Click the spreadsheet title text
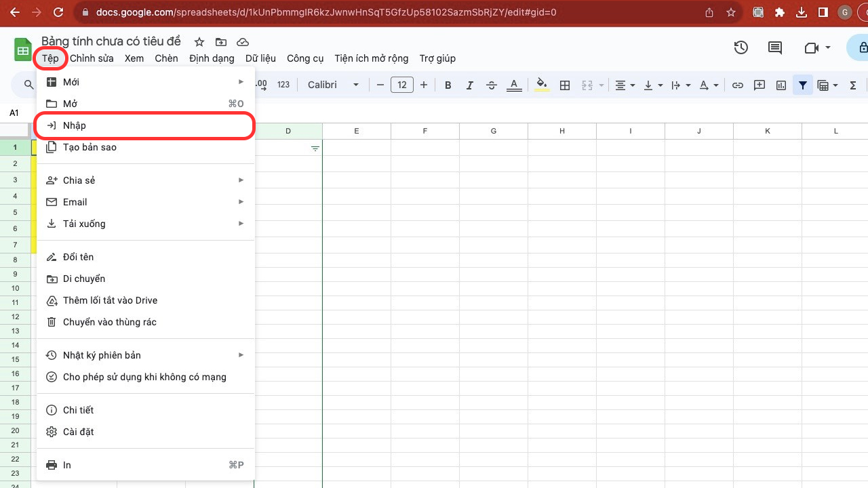The height and width of the screenshot is (488, 868). click(x=111, y=42)
